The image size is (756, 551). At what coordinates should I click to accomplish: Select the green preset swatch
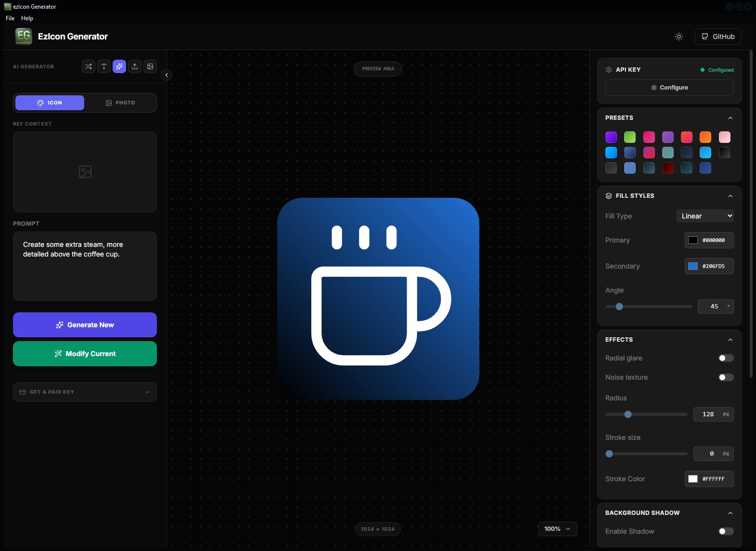coord(630,137)
